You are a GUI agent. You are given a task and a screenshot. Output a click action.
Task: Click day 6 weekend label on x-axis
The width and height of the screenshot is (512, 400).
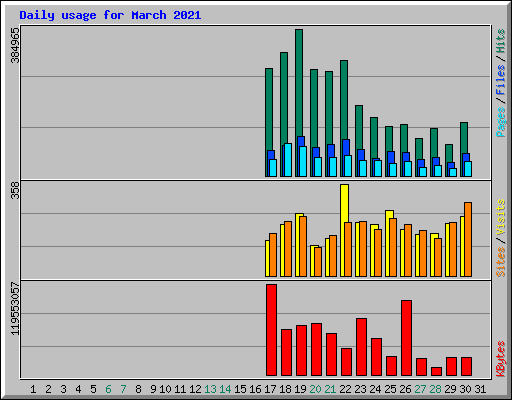tap(108, 389)
